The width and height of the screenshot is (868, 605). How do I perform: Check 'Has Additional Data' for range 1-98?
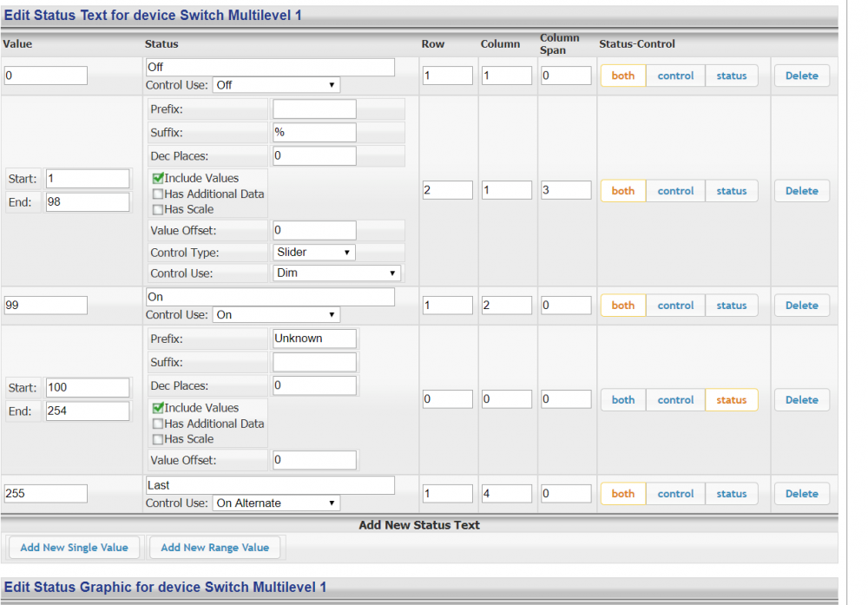click(x=158, y=194)
